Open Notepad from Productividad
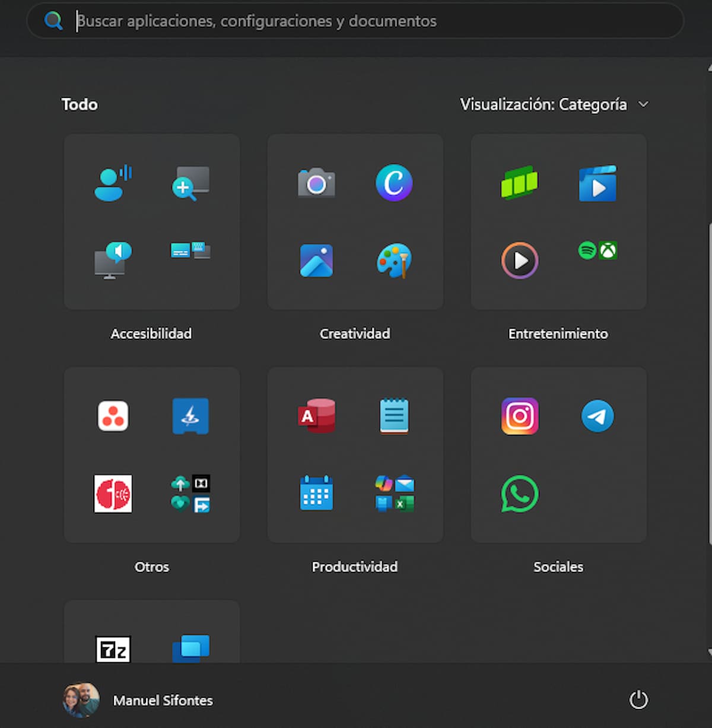Screen dimensions: 712x728 click(x=394, y=416)
